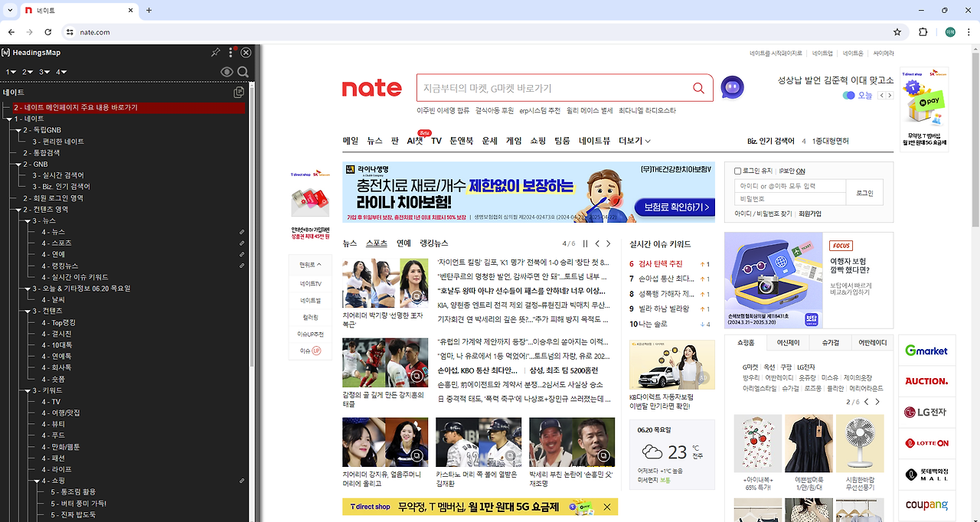Click 네이트를 시작페이지로 link
The image size is (980, 522).
coord(776,54)
